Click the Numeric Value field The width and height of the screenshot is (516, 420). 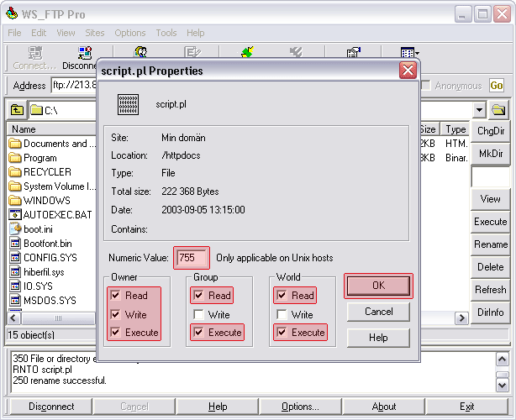[192, 258]
